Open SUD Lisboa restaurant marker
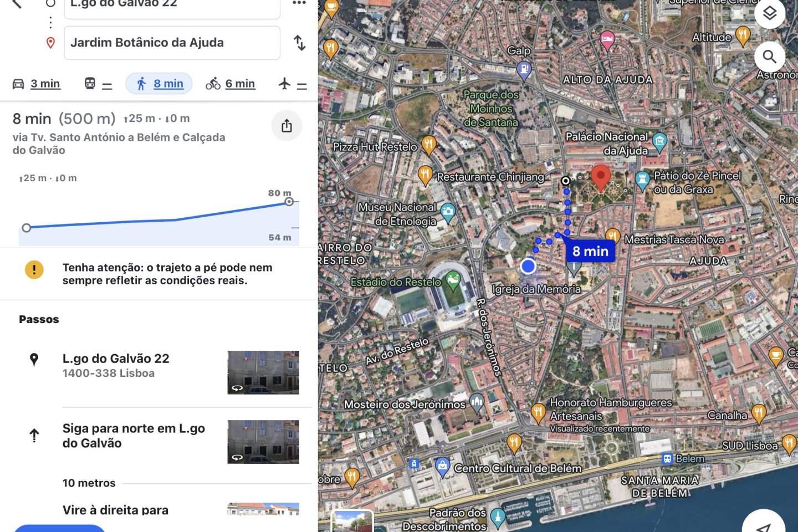 pyautogui.click(x=789, y=444)
